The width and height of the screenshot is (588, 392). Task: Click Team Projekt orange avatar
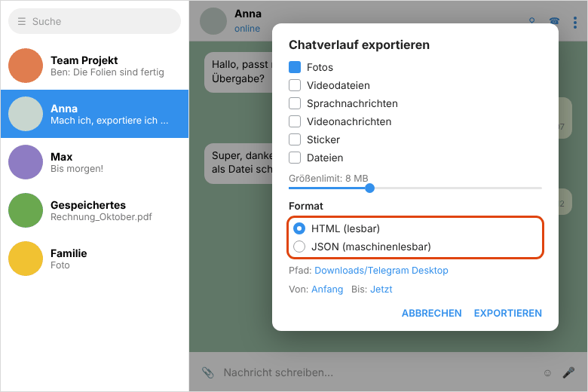click(26, 66)
